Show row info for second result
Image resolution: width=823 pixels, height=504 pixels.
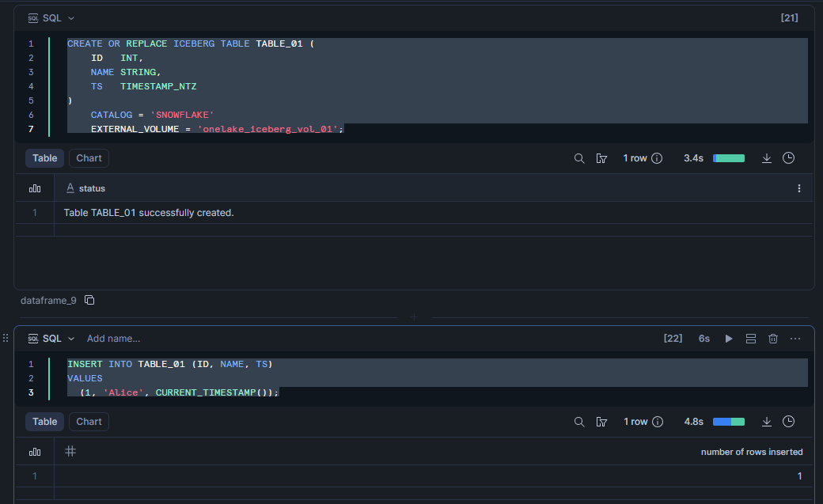(x=658, y=422)
